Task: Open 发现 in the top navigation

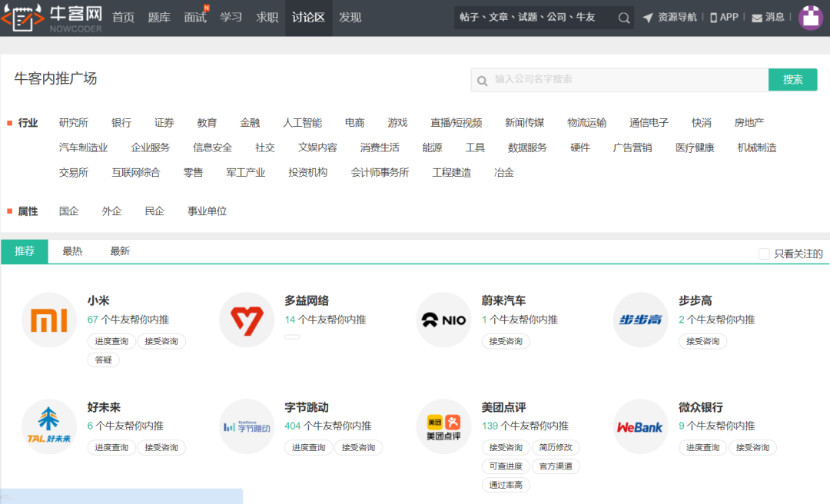Action: pos(350,18)
